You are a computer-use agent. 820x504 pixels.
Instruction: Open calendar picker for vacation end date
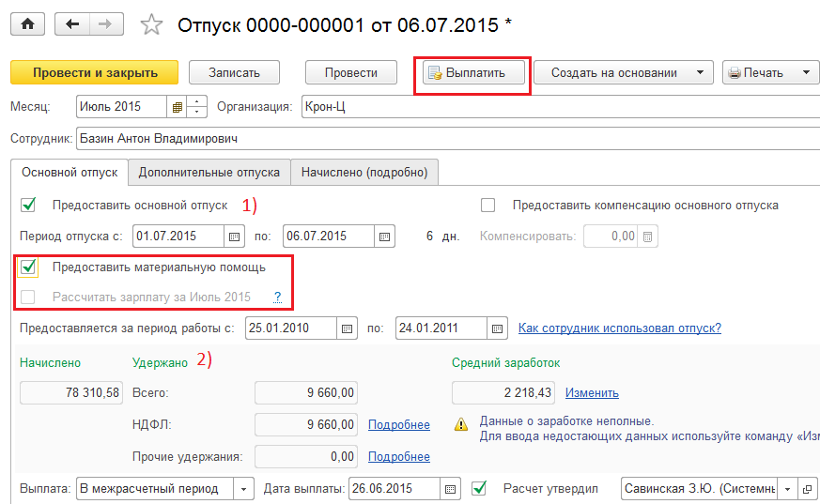coord(385,236)
